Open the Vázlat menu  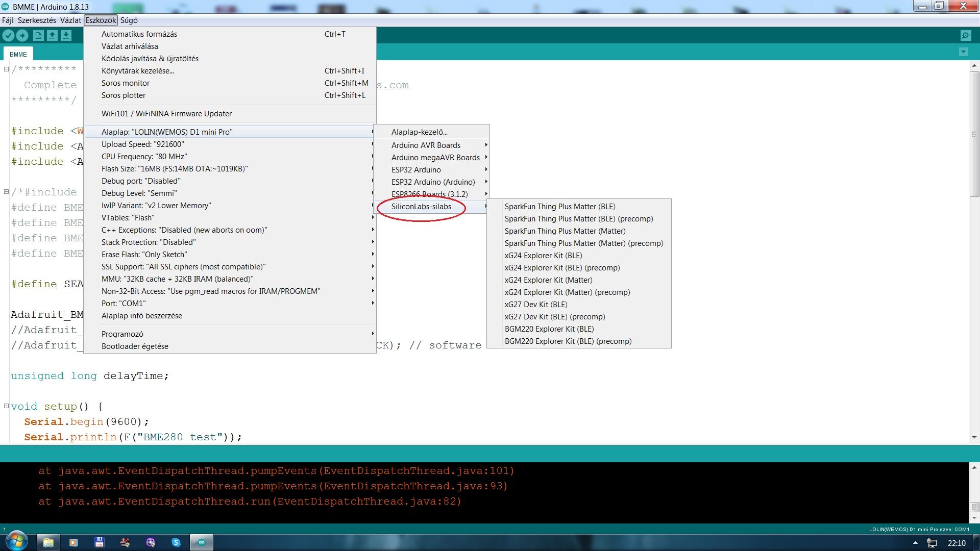tap(70, 20)
